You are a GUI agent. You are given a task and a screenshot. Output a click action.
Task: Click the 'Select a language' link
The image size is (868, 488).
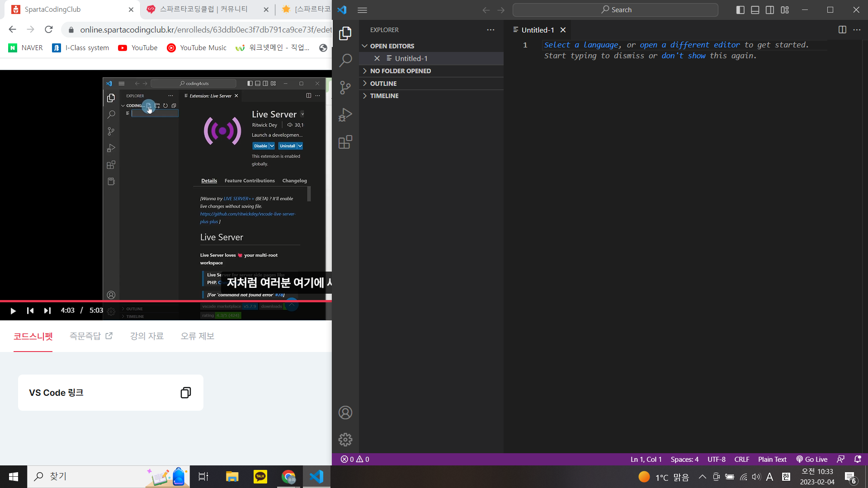click(581, 45)
